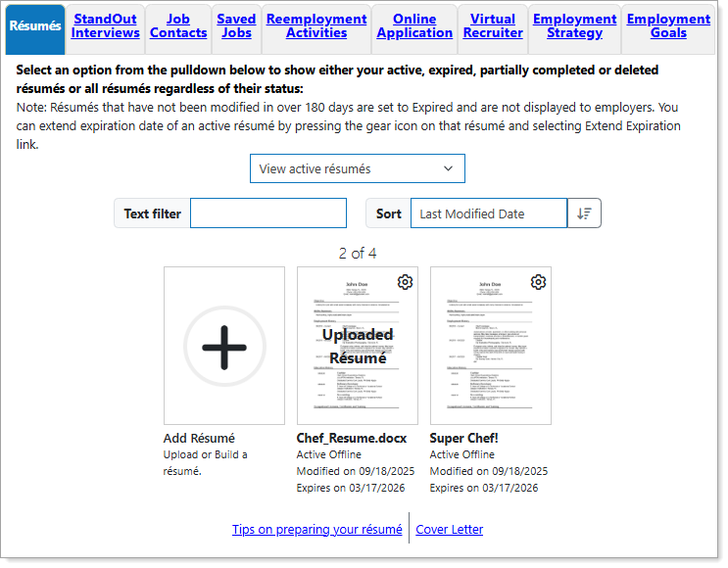Select the Reemployment Activities tab
This screenshot has height=568, width=728.
tap(316, 26)
